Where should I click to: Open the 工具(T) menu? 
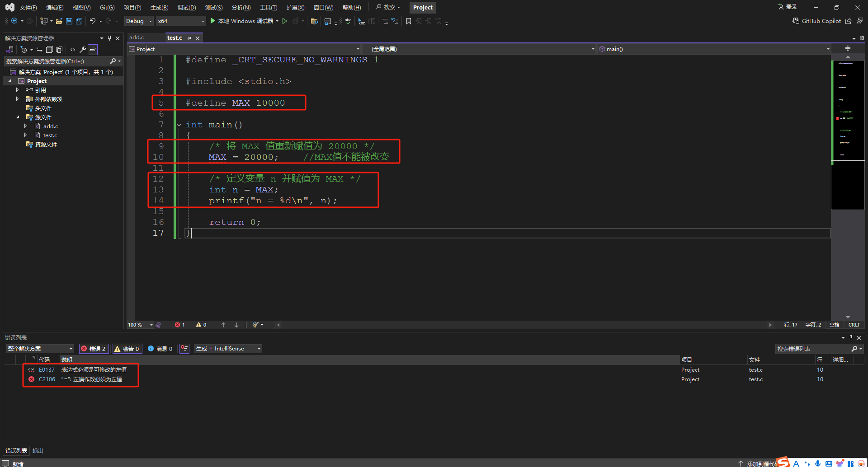[x=269, y=7]
